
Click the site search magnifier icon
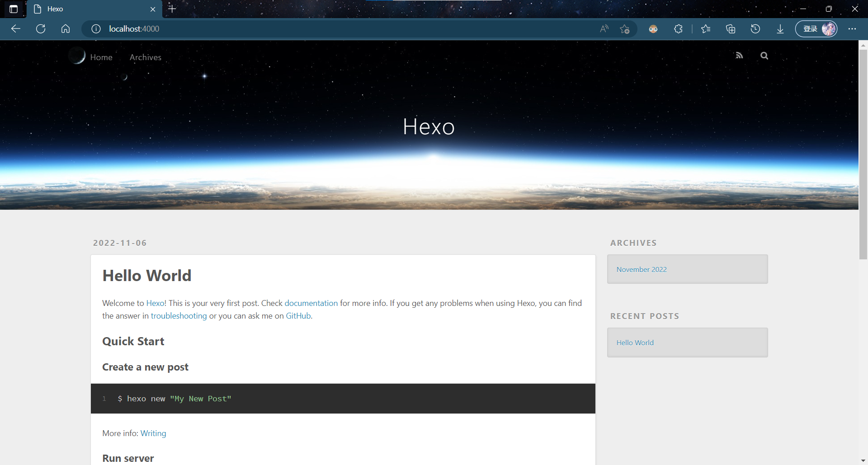(764, 56)
